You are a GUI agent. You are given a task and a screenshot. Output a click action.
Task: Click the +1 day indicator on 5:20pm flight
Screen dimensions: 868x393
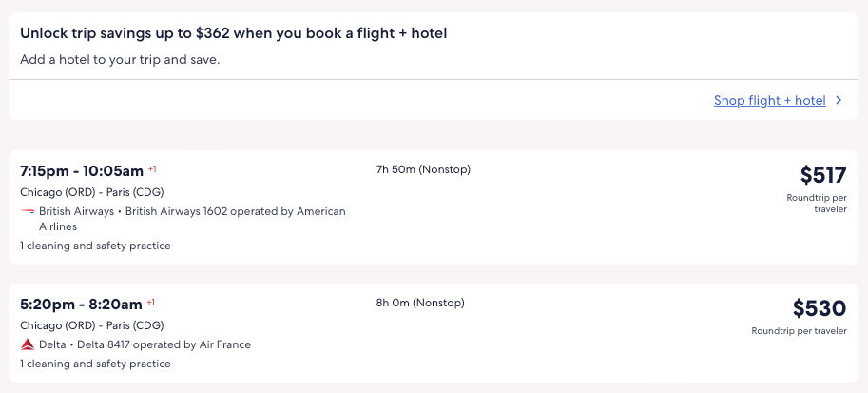pyautogui.click(x=150, y=303)
